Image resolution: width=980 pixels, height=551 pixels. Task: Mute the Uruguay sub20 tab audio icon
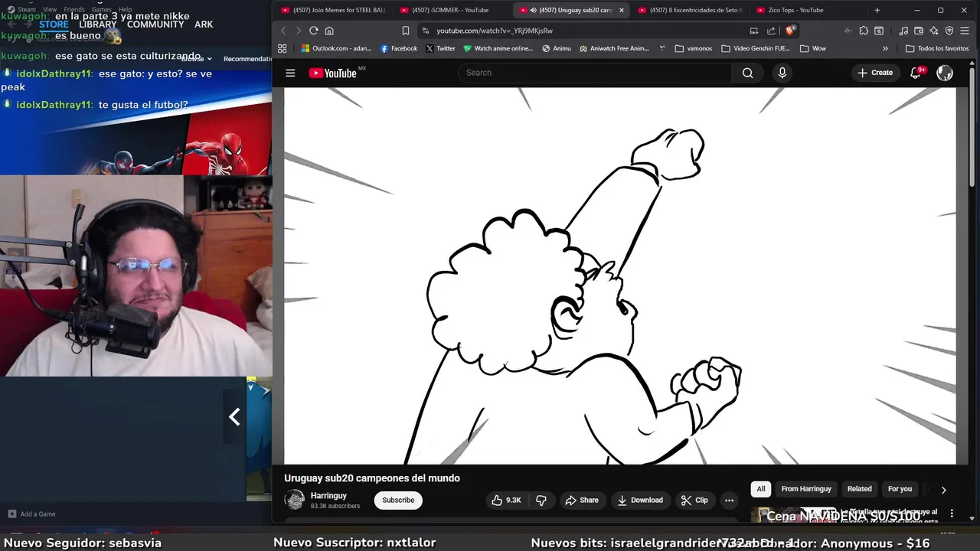pos(533,10)
